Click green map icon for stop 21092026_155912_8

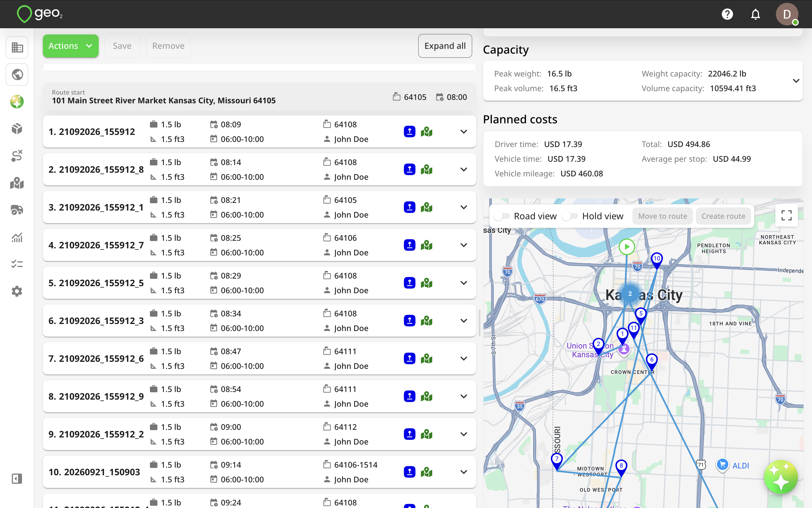(427, 169)
